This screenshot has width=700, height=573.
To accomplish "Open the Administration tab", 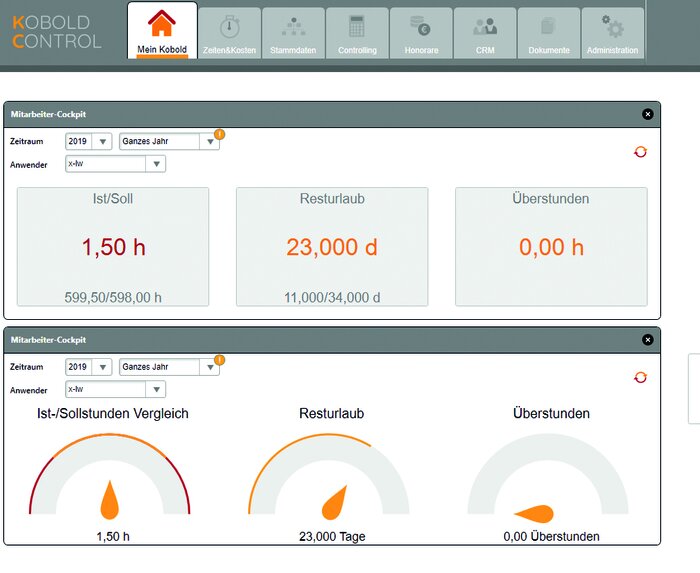I will pos(612,33).
